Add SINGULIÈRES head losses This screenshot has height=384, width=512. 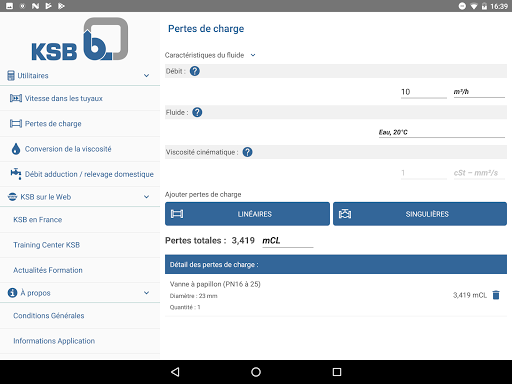pyautogui.click(x=420, y=214)
